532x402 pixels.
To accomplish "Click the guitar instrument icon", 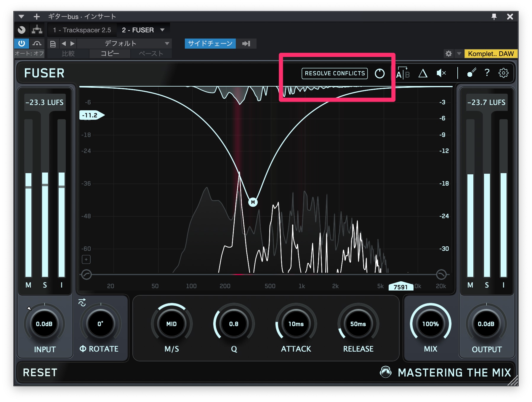I will click(471, 73).
